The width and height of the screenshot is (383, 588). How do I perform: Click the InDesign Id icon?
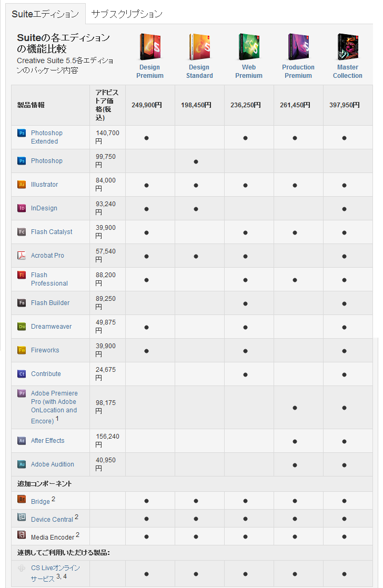[x=22, y=208]
